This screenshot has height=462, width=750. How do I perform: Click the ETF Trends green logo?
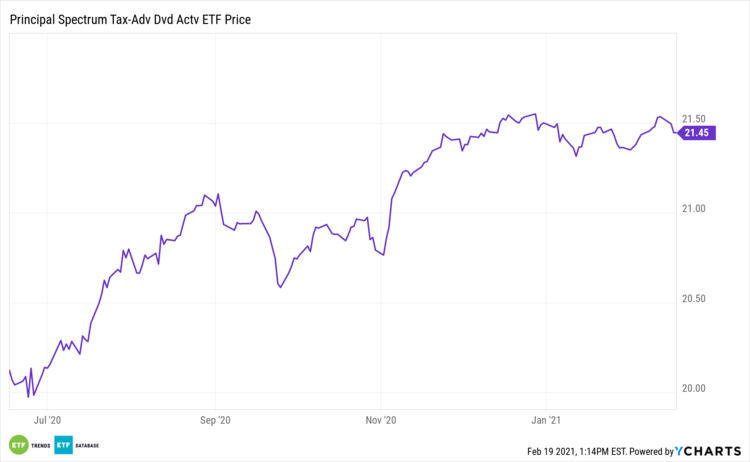(16, 444)
